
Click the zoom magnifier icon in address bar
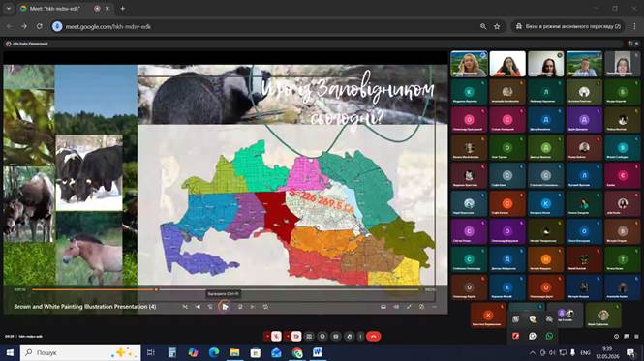tap(483, 26)
